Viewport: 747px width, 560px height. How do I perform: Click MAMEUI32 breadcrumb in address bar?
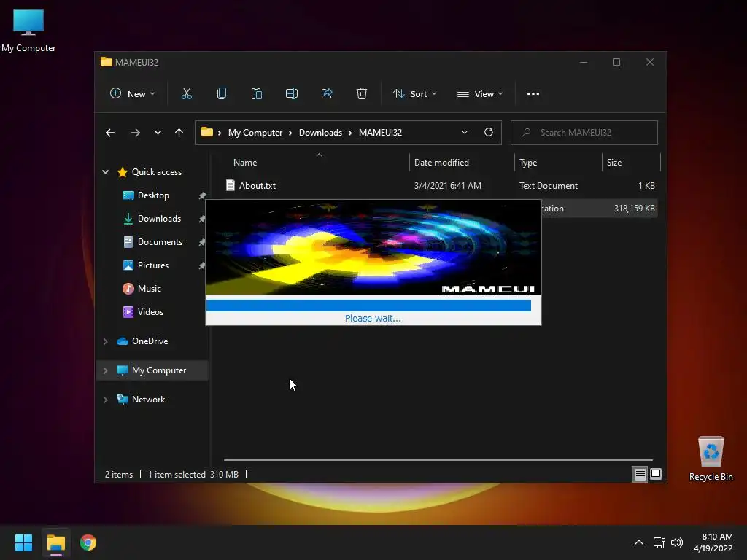[380, 133]
